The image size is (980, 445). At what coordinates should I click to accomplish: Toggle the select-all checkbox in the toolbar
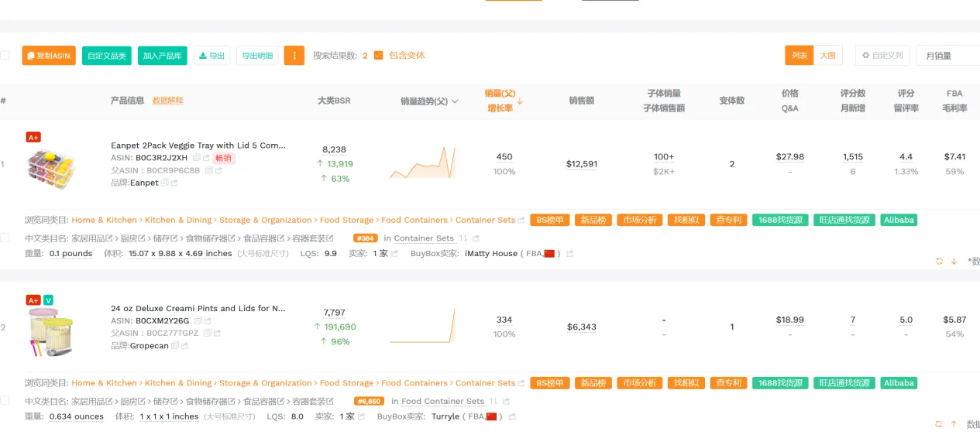click(x=5, y=56)
